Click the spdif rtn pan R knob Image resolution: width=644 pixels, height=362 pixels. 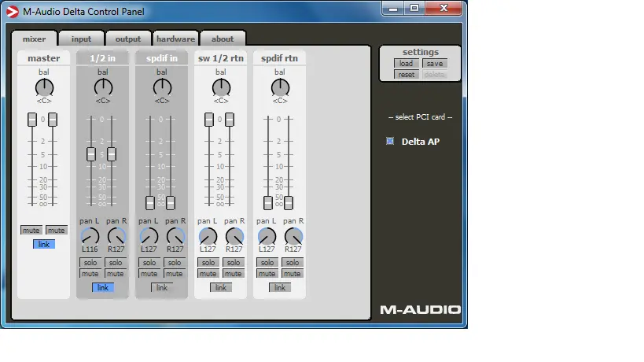[x=293, y=237]
